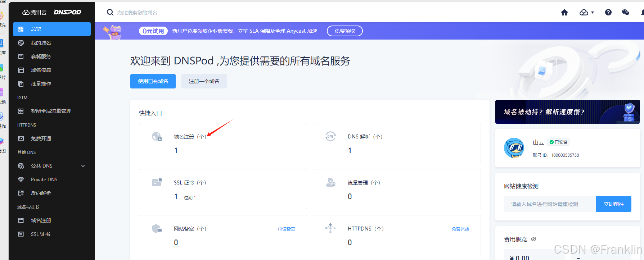Screen dimensions: 644x260
Task: Click the 反向解析 icon in sidebar
Action: coord(21,193)
